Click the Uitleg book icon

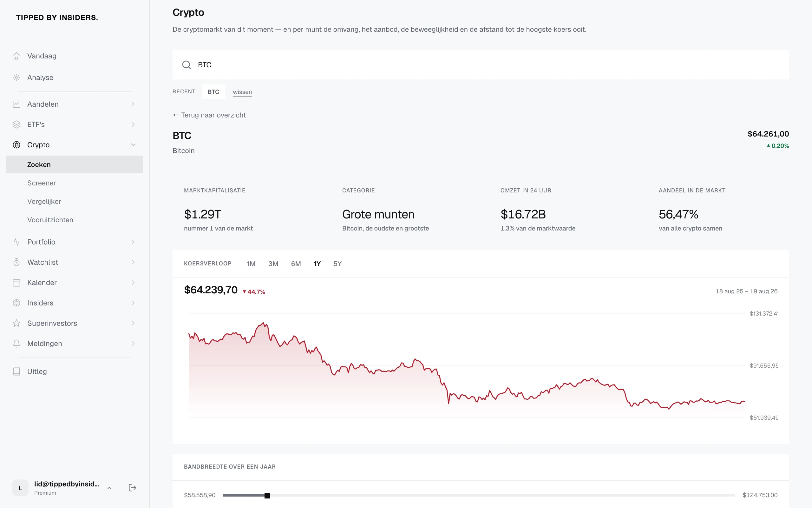point(16,371)
